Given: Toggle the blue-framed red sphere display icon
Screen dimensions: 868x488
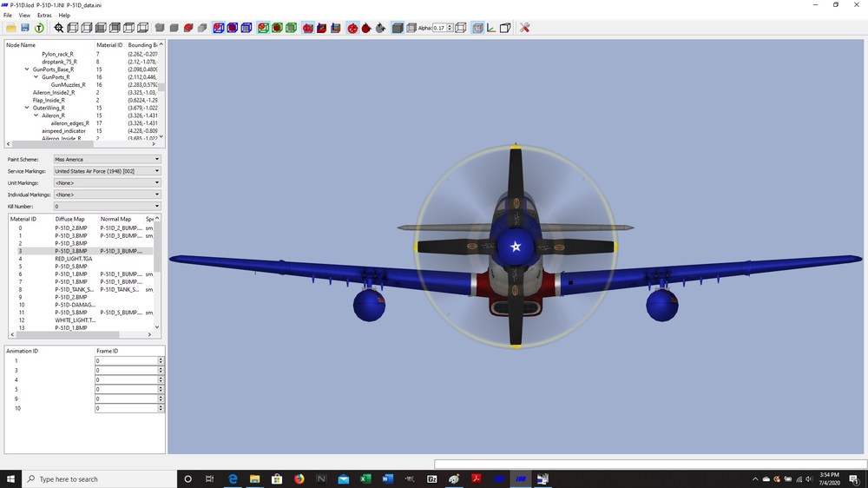Looking at the screenshot, I should point(233,28).
